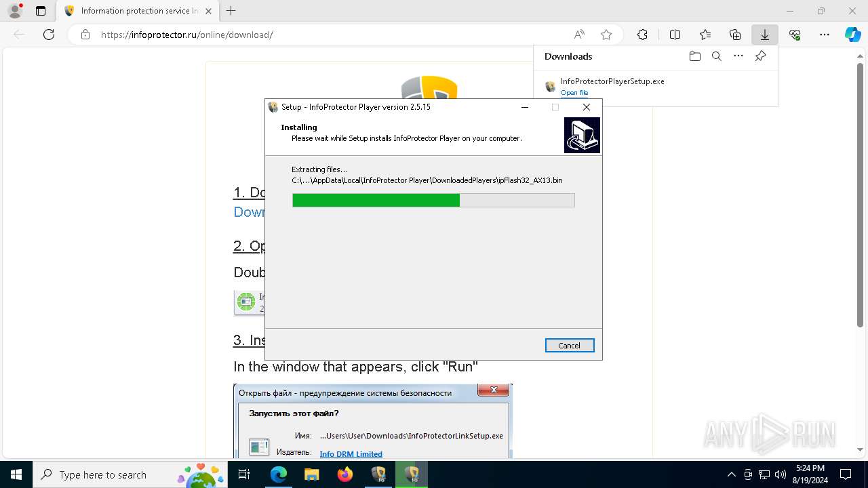
Task: Open the tab actions menu icon
Action: coord(41,11)
